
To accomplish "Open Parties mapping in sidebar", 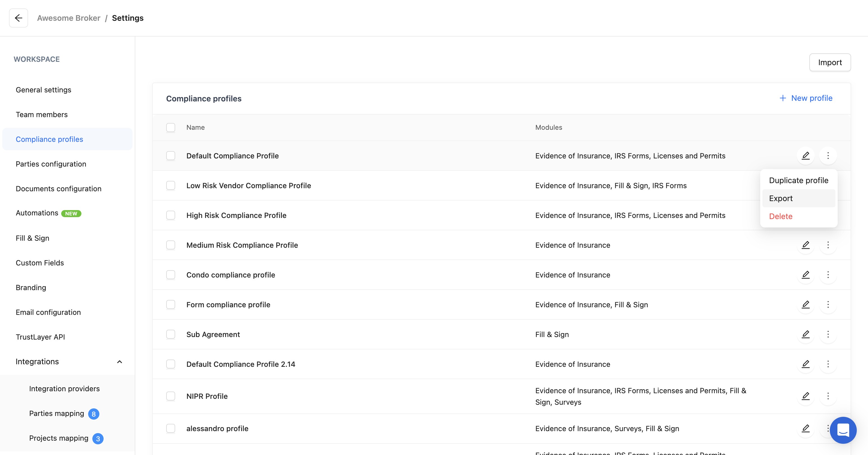I will (x=57, y=413).
